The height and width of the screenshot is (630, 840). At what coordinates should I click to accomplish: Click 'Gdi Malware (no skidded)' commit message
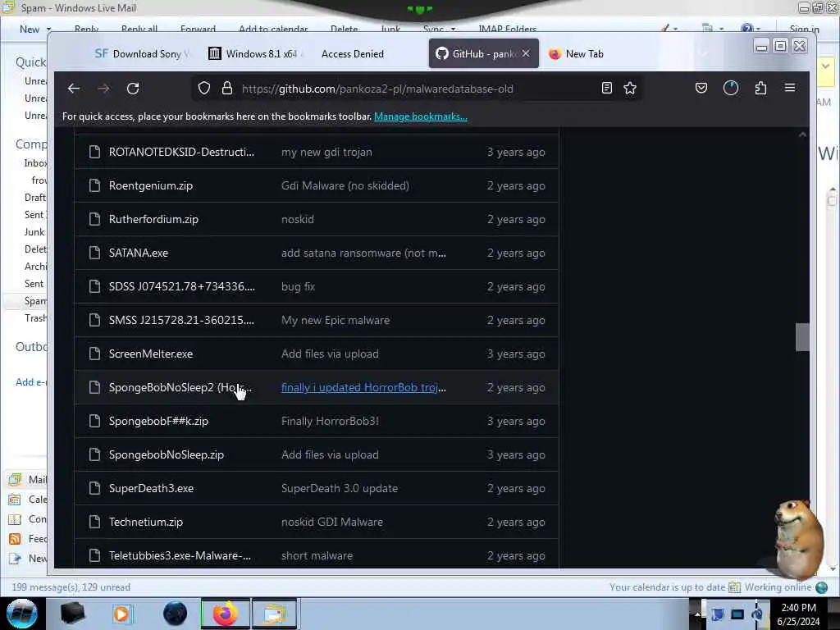point(345,186)
